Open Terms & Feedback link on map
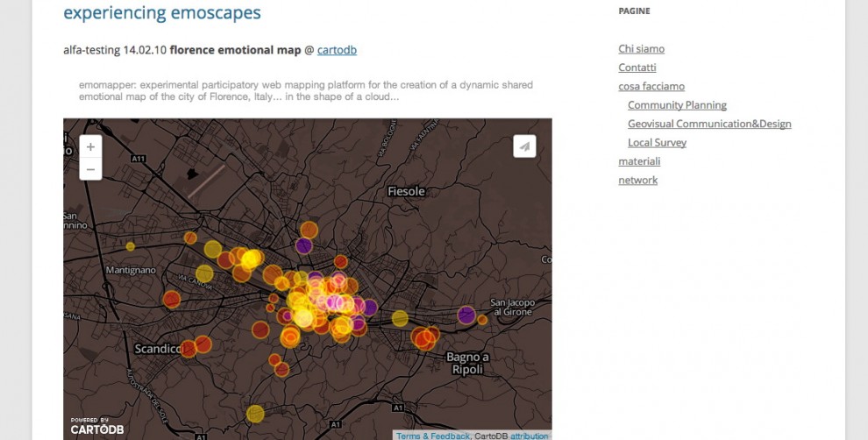 pyautogui.click(x=433, y=436)
